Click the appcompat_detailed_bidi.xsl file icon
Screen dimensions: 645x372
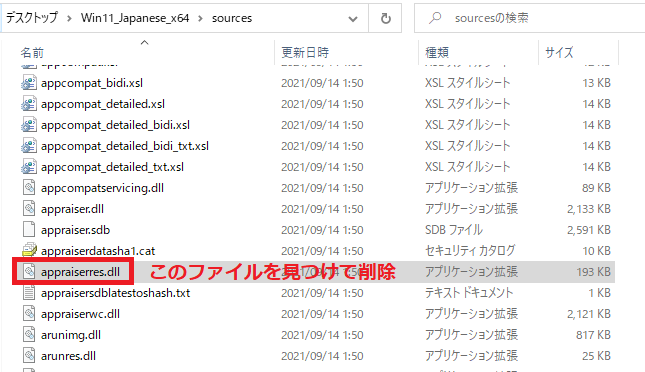[x=29, y=125]
